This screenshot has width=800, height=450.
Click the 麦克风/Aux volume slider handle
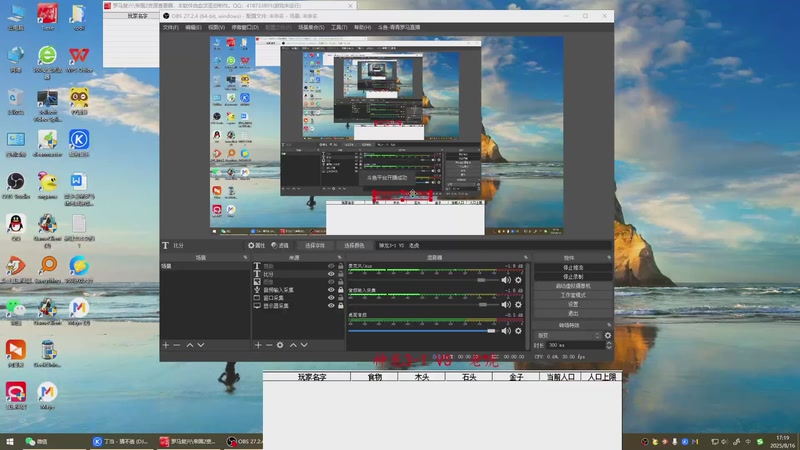point(481,280)
